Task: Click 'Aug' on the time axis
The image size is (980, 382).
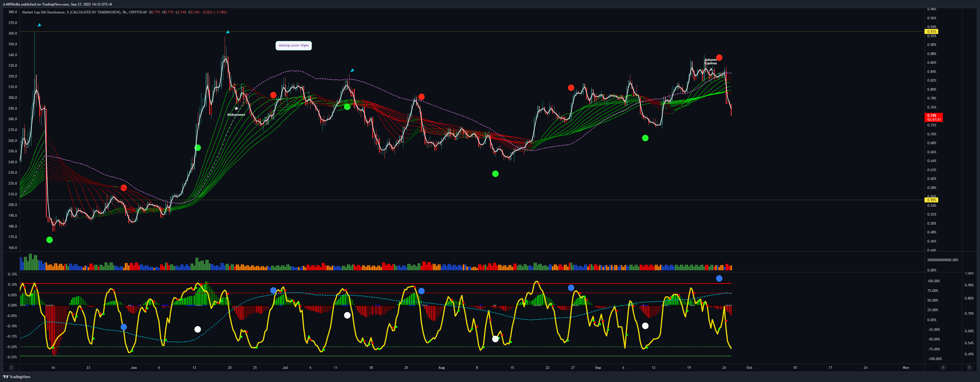Action: tap(441, 368)
